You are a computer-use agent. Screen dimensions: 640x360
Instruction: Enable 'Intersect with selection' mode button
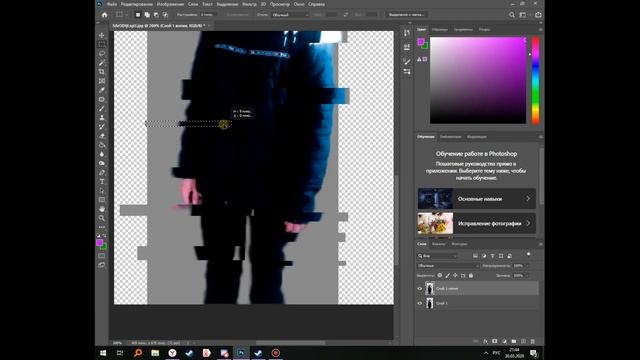(x=165, y=15)
